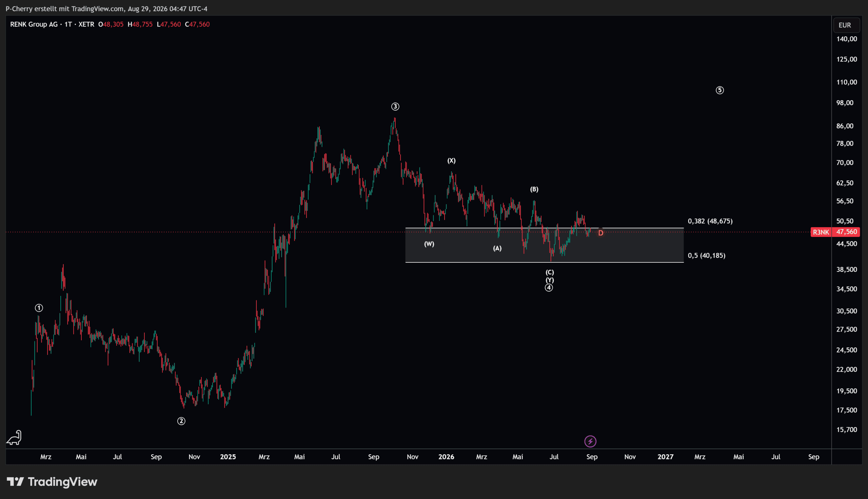
Task: Click the 27,500 price axis label
Action: (847, 330)
